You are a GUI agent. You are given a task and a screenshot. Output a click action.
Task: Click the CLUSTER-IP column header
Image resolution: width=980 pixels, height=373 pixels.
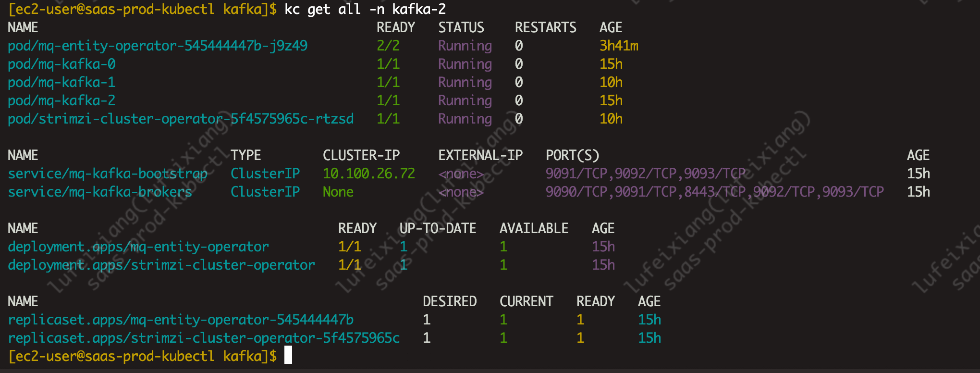coord(361,155)
